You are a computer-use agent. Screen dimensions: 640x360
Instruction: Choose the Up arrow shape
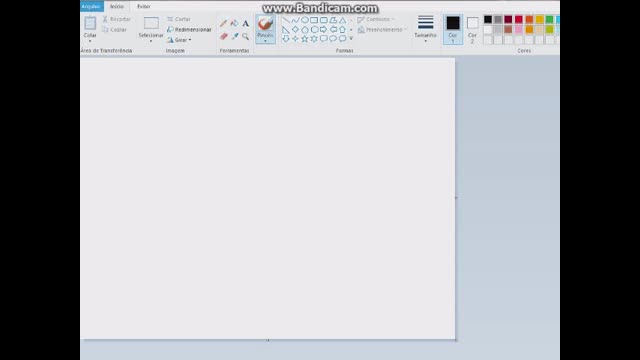342,29
